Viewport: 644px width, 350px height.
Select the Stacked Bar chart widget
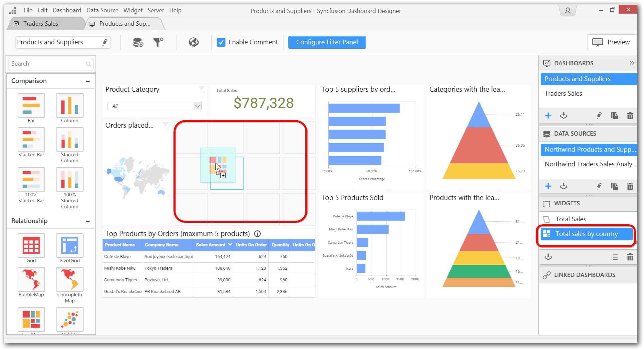[31, 140]
